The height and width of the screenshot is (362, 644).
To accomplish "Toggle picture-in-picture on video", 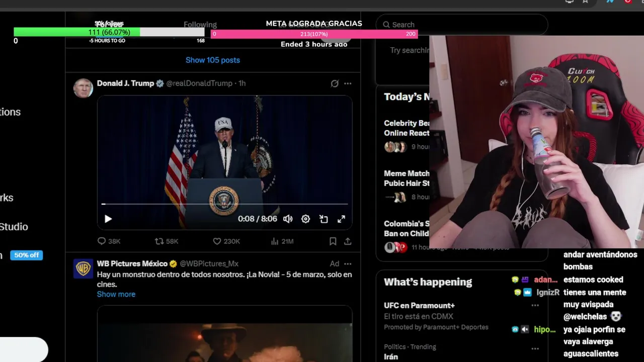I will pyautogui.click(x=324, y=219).
